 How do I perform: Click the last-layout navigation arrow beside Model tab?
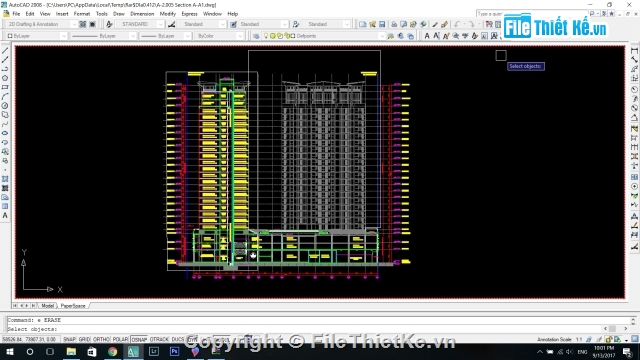33,306
